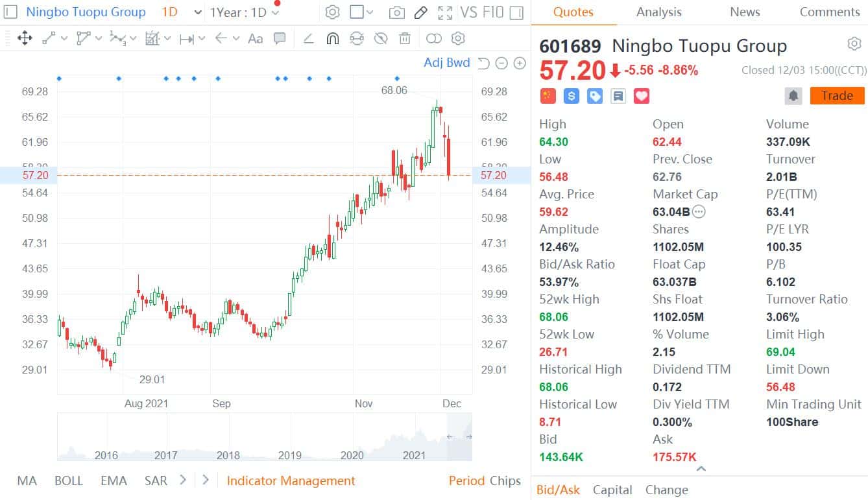Select the pencil draw icon

(420, 12)
